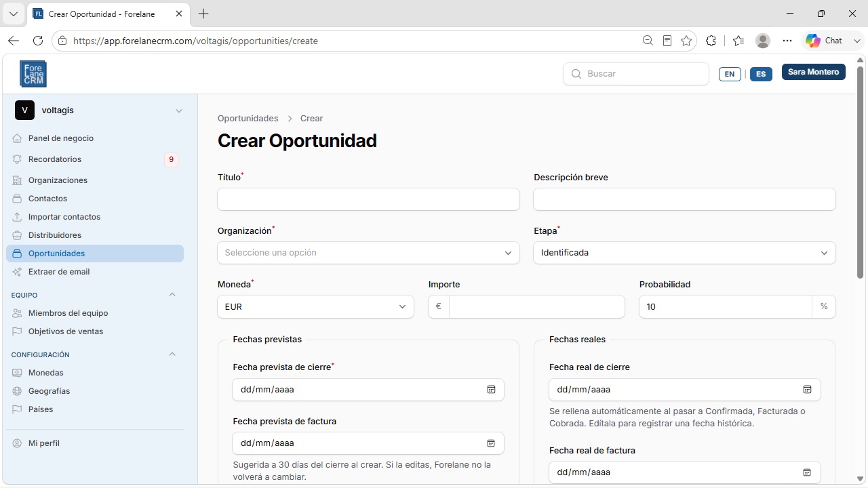Open Copilot sidebar dropdown chevron
The height and width of the screenshot is (488, 868).
857,41
